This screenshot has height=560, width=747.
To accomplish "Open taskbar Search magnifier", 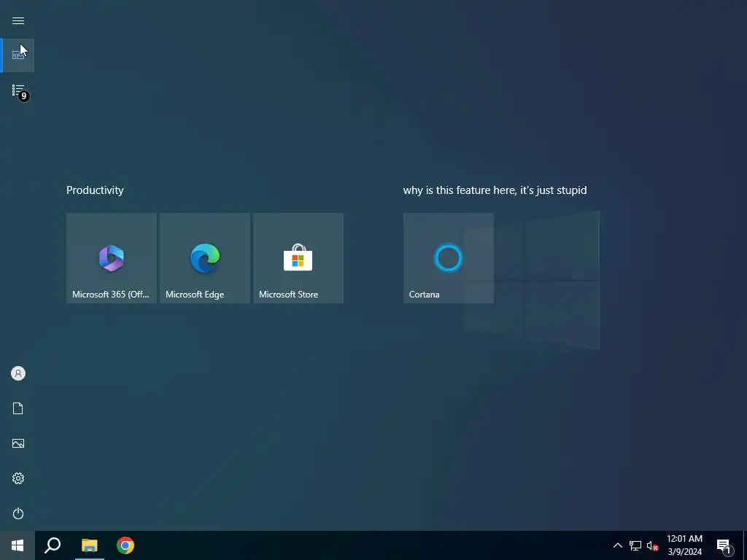I will [53, 545].
